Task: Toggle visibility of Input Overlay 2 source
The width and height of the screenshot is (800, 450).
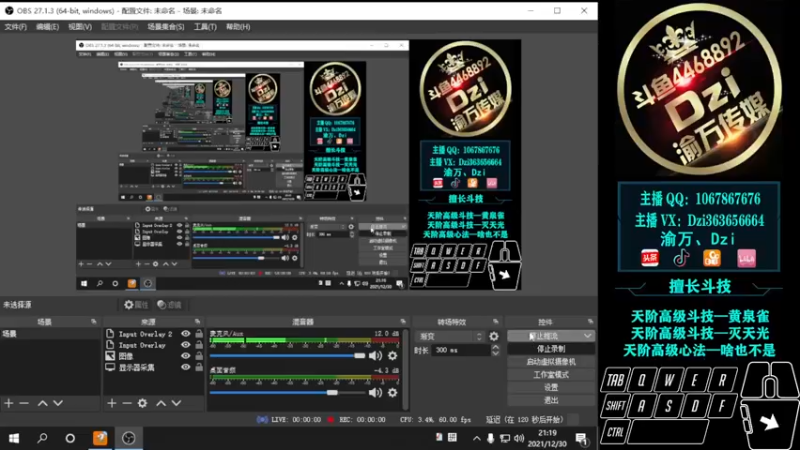Action: [186, 334]
